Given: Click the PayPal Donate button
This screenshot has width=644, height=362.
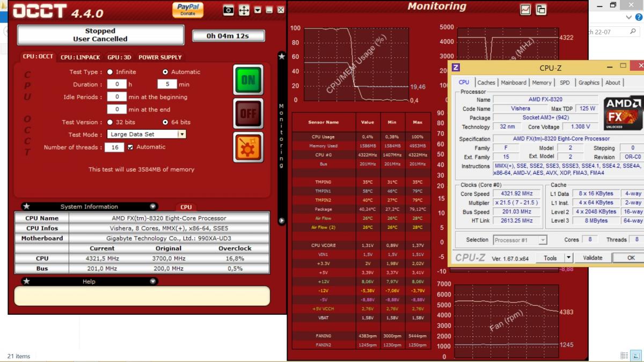Looking at the screenshot, I should 188,10.
